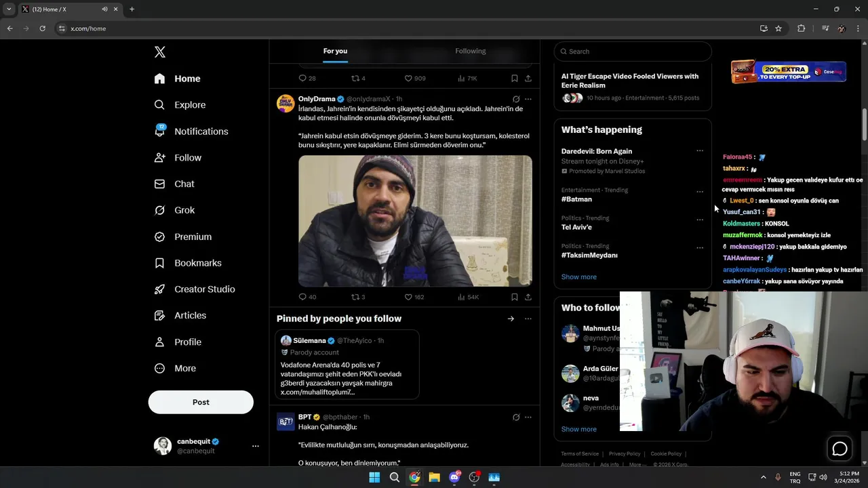Click the white Post button

pos(201,402)
